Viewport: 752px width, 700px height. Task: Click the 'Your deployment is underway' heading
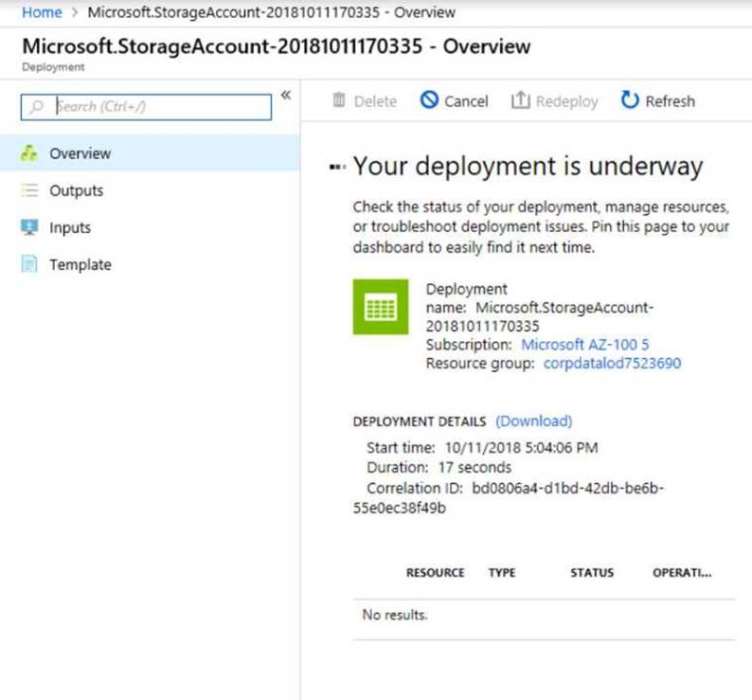click(x=528, y=166)
